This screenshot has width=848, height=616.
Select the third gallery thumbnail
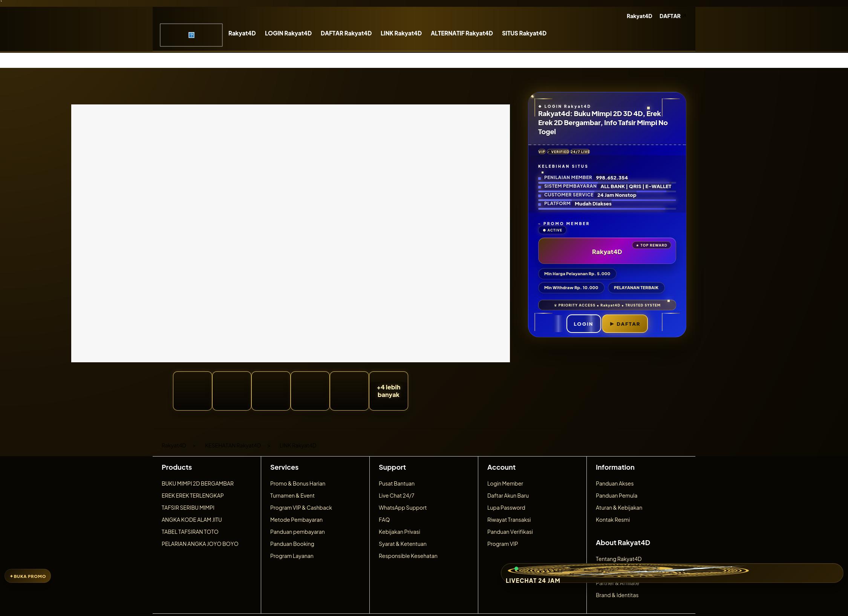(271, 391)
